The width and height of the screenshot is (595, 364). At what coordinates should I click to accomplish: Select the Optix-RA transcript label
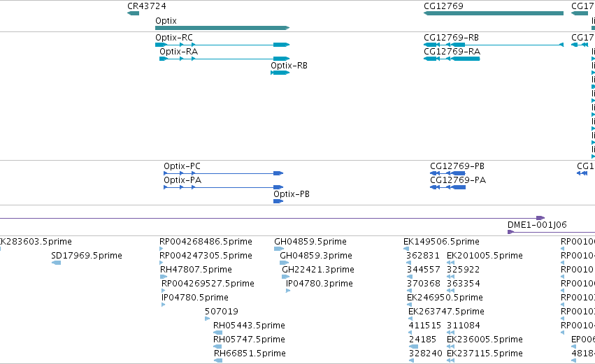pos(178,52)
